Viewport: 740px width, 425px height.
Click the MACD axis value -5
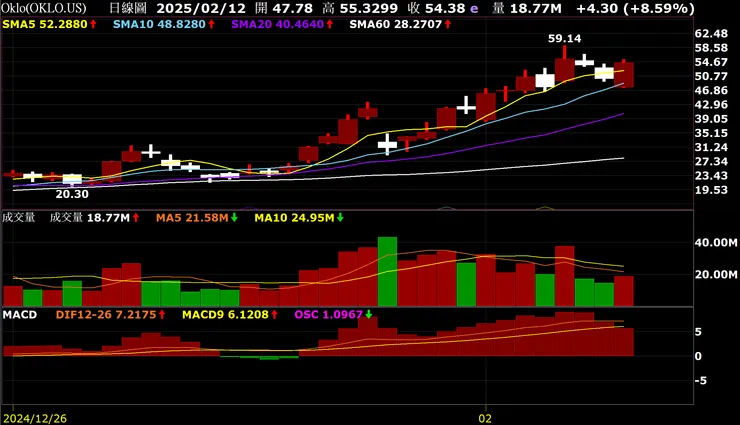pos(701,380)
